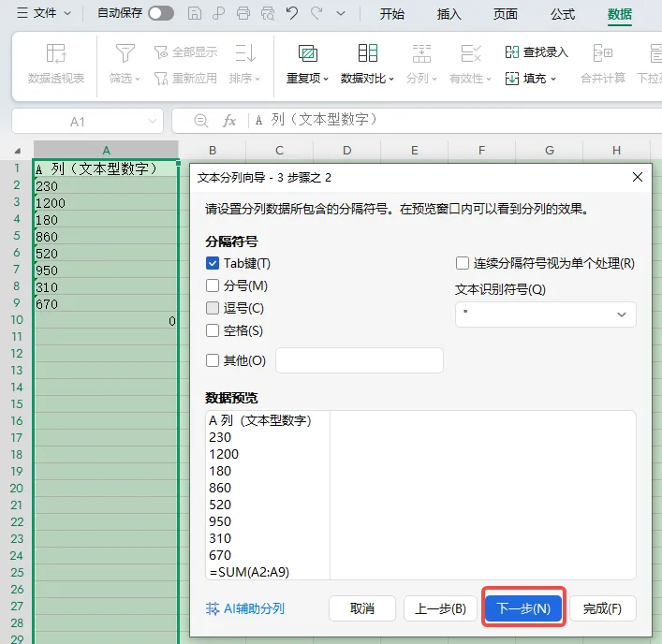This screenshot has width=662, height=644.
Task: Click cell A7 containing 950
Action: click(x=106, y=271)
